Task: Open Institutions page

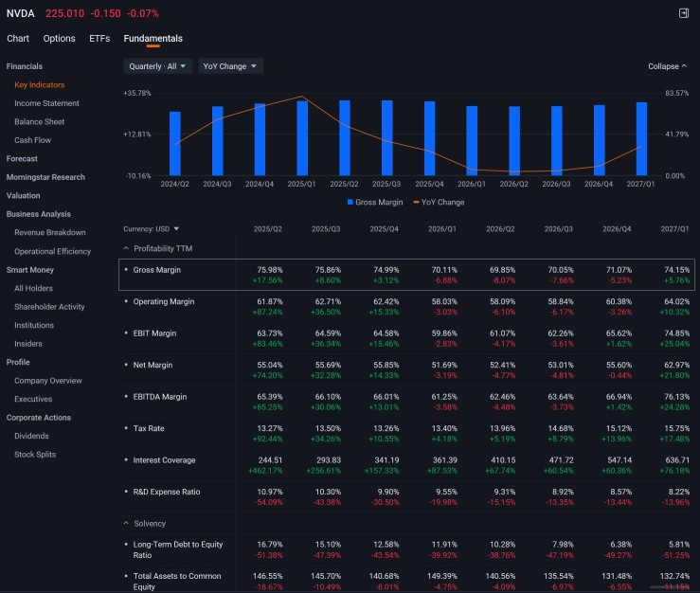Action: [x=34, y=325]
